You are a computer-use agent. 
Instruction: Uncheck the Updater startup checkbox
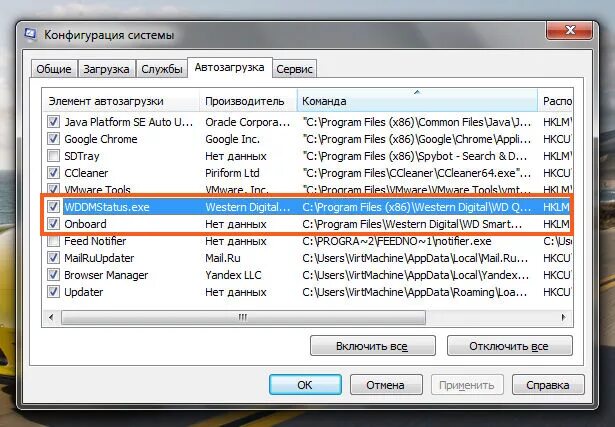click(53, 292)
